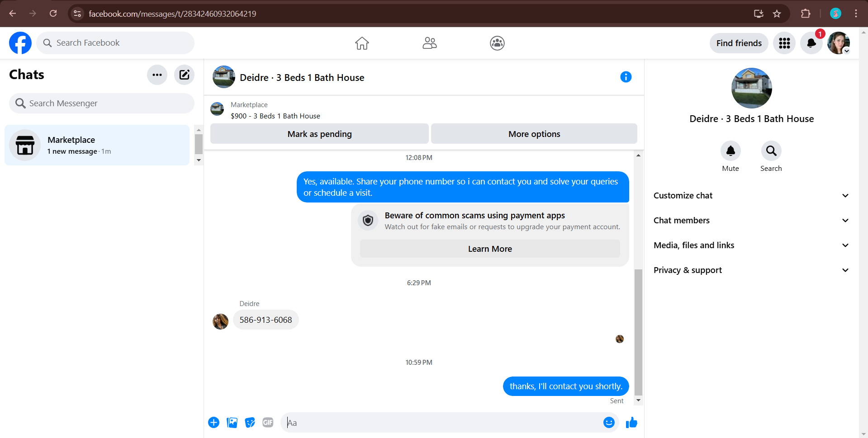Click the 'thanks, I'll contact you shortly.' message
The image size is (868, 438).
click(566, 386)
